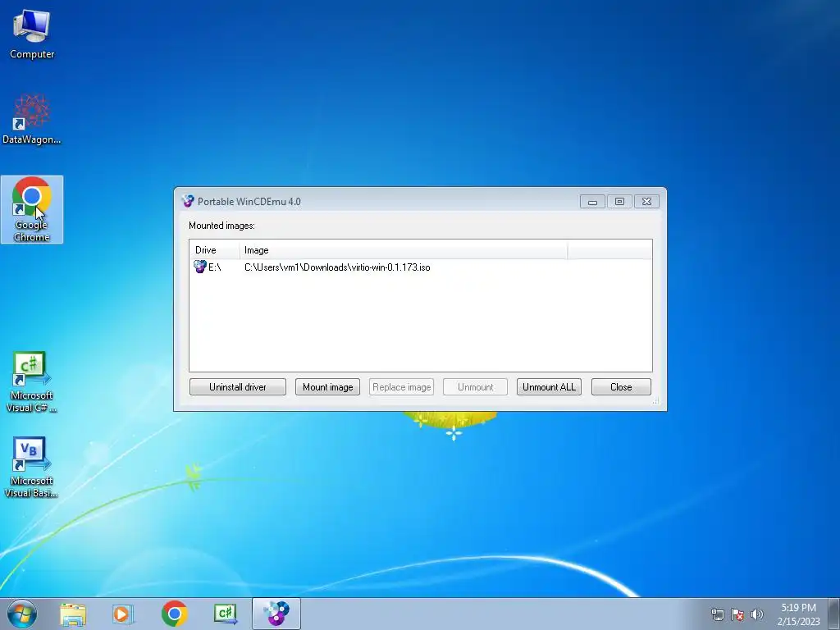Image resolution: width=840 pixels, height=630 pixels.
Task: Click the greyed Unmount button
Action: pos(475,387)
